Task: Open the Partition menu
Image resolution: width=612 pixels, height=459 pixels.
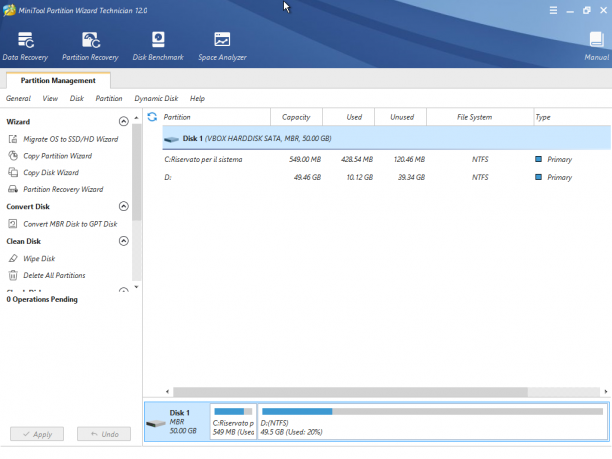Action: click(109, 98)
